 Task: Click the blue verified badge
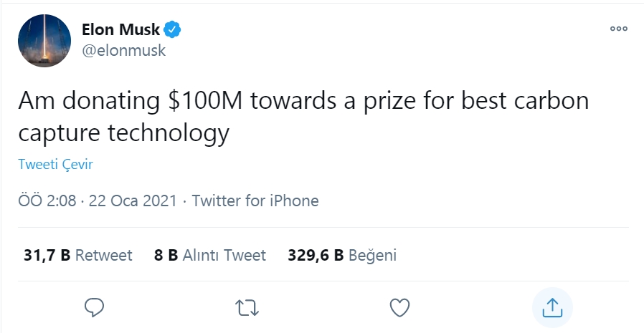coord(174,30)
